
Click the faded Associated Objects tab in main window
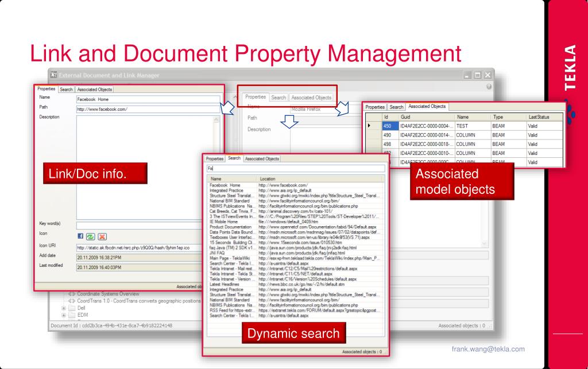coord(311,98)
